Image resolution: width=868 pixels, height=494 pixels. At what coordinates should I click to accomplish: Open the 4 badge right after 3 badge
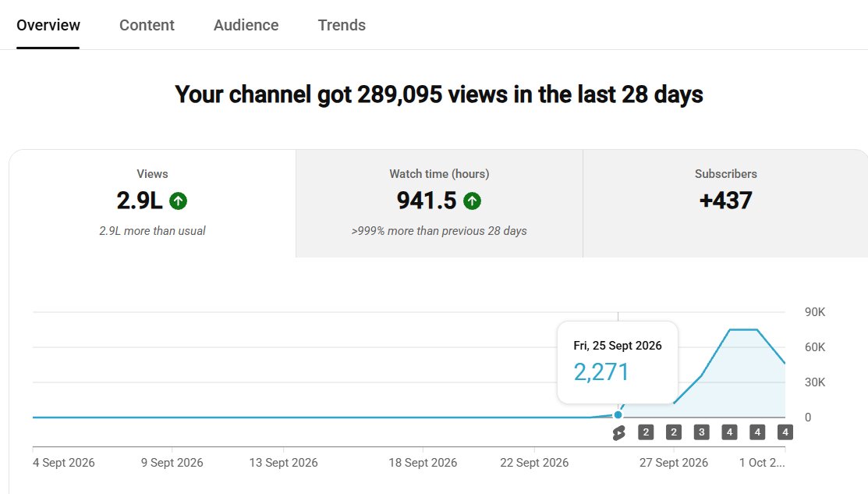pos(730,432)
